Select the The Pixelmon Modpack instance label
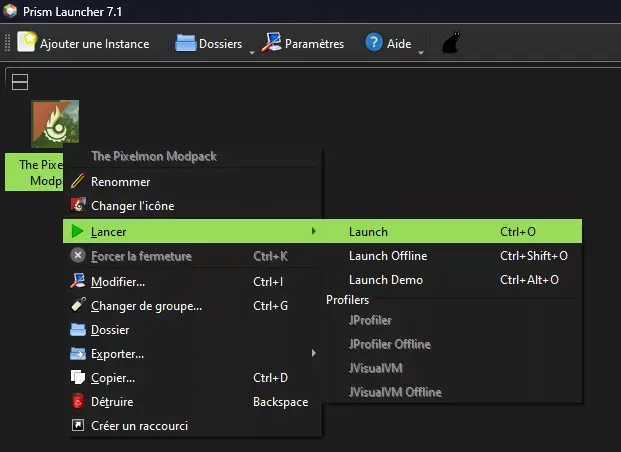Viewport: 621px width, 452px height. (x=34, y=172)
